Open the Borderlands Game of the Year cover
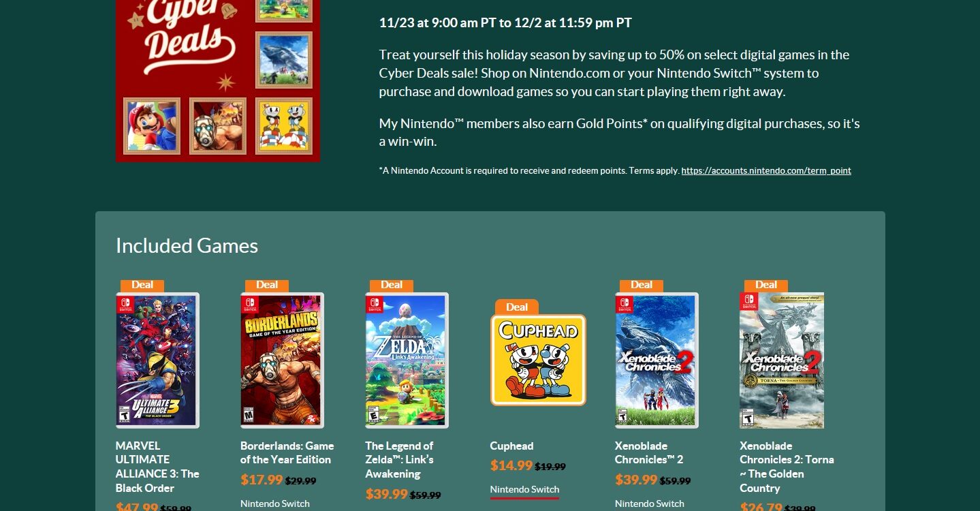Image resolution: width=980 pixels, height=511 pixels. pos(282,360)
